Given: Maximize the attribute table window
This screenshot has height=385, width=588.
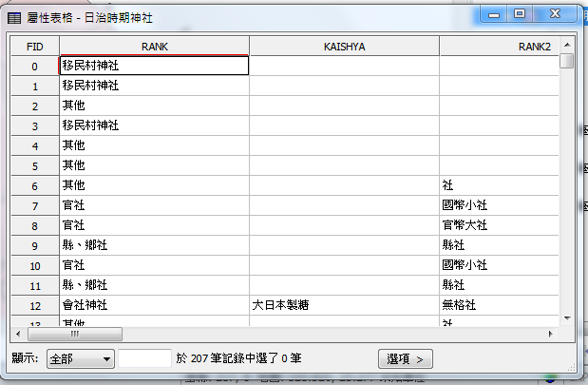Looking at the screenshot, I should click(x=520, y=13).
